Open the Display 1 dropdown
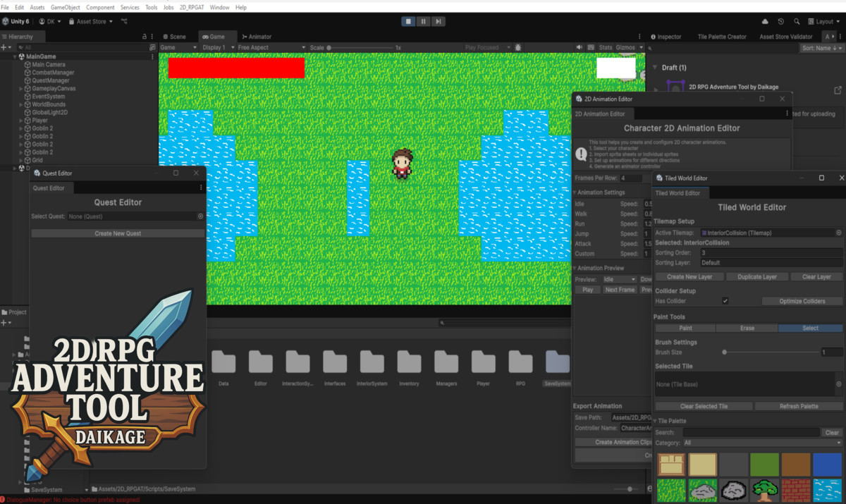The image size is (846, 504). [217, 47]
